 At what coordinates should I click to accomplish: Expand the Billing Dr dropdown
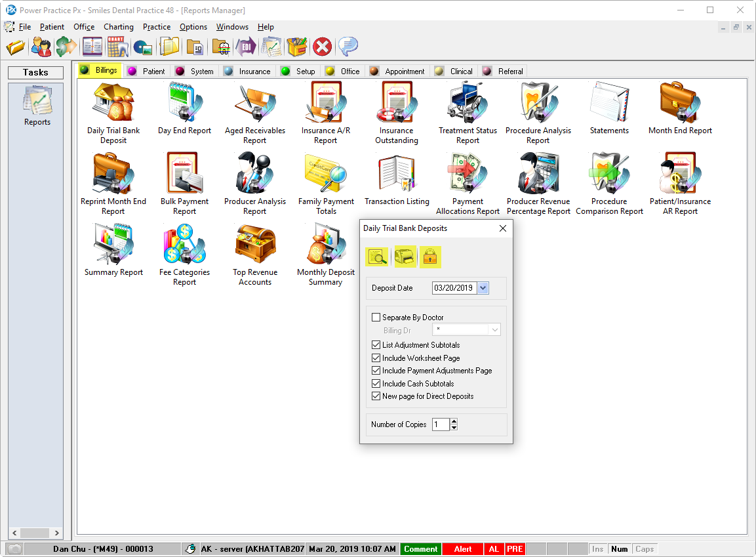click(494, 330)
